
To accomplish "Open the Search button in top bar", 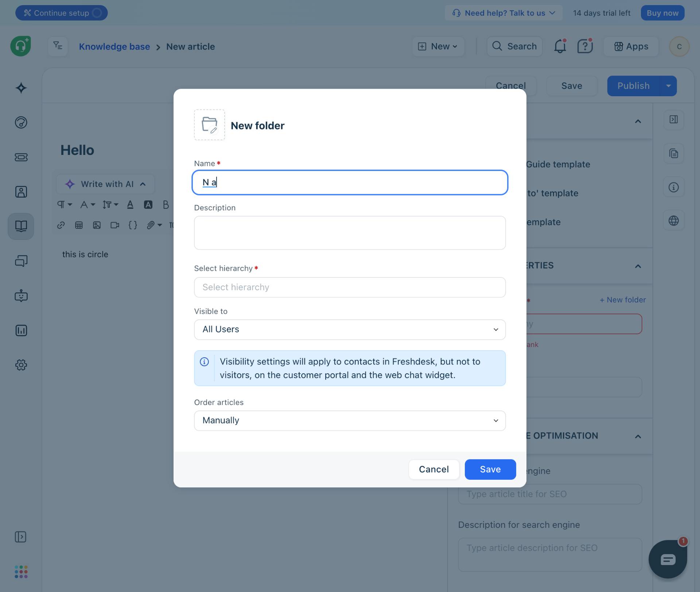I will [x=514, y=46].
